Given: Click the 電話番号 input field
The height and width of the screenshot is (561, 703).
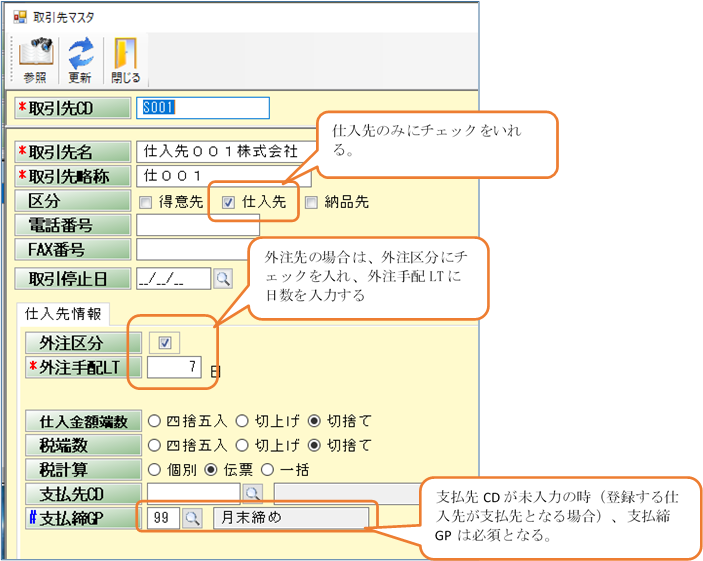Looking at the screenshot, I should click(x=198, y=225).
